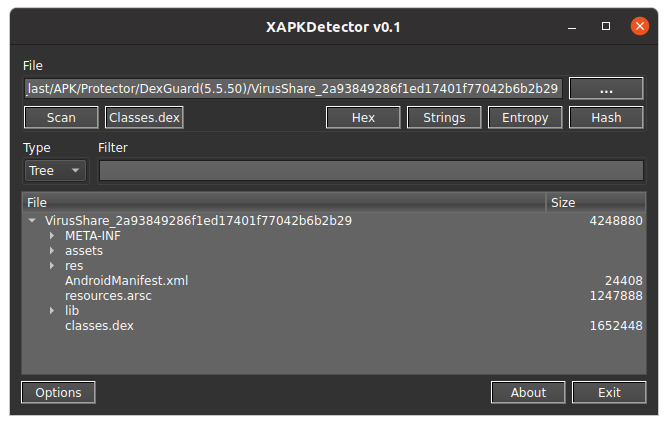Show Strings of the file
The width and height of the screenshot is (668, 425).
(444, 118)
